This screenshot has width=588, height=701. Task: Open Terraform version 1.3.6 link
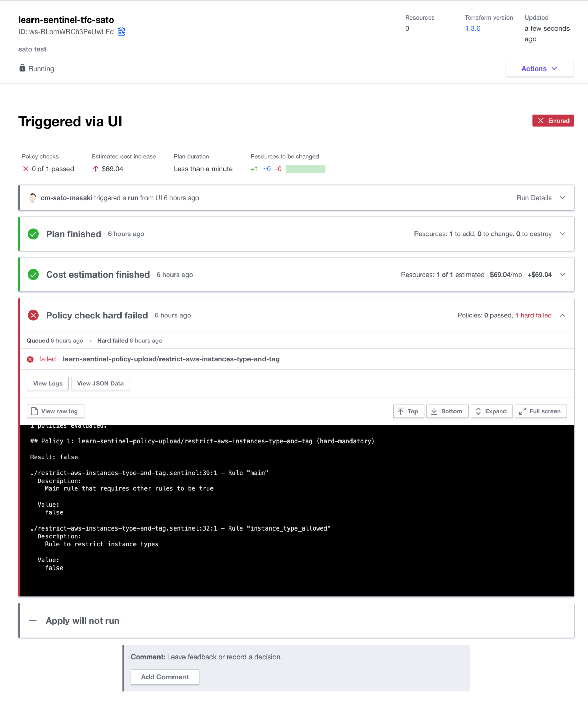[472, 28]
